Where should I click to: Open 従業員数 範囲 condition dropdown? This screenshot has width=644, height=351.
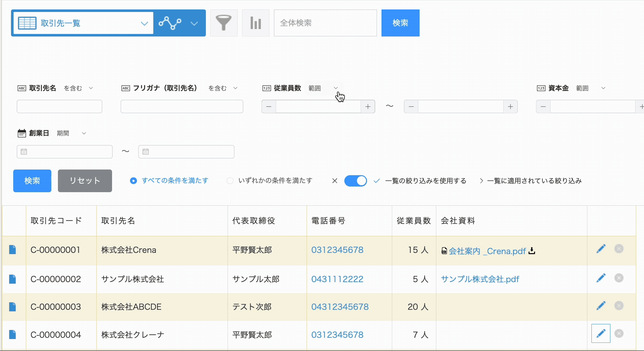coord(336,88)
